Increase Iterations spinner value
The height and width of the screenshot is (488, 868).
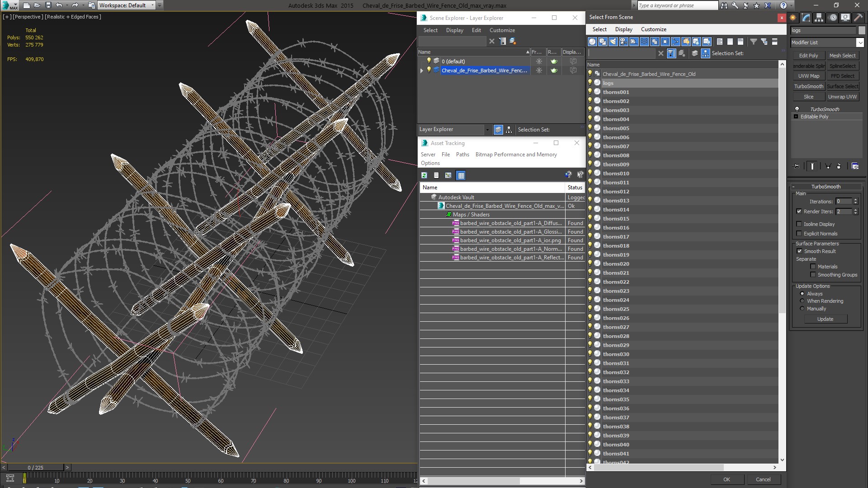(855, 200)
